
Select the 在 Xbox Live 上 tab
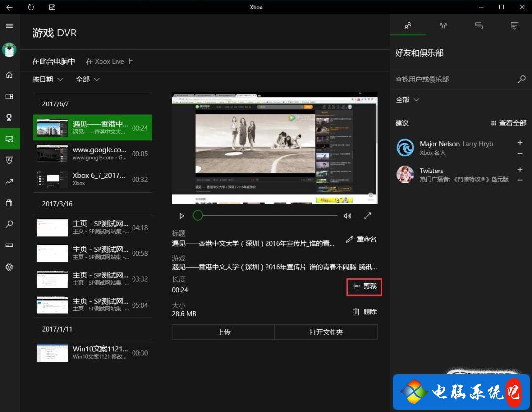[109, 61]
